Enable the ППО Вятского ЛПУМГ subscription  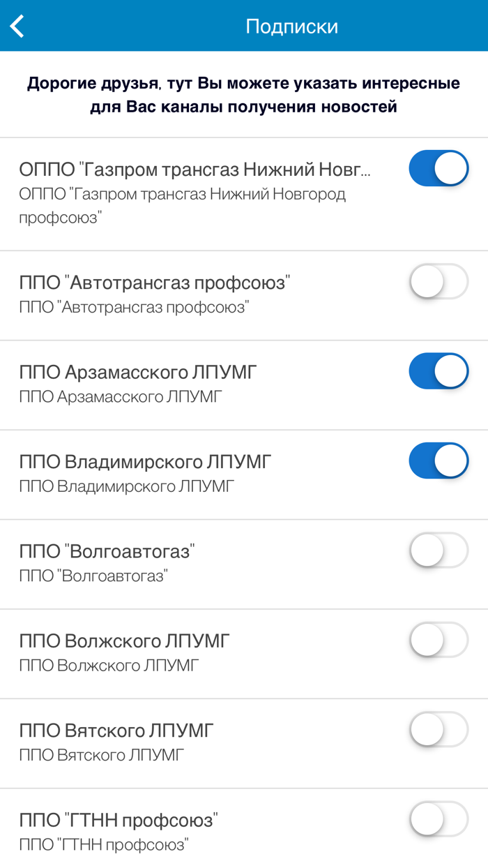click(x=439, y=730)
